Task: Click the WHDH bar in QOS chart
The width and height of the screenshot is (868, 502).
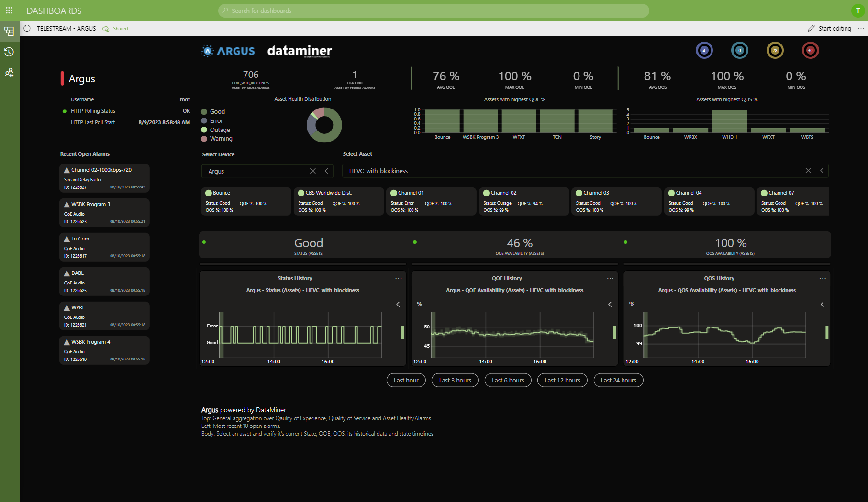Action: tap(730, 121)
